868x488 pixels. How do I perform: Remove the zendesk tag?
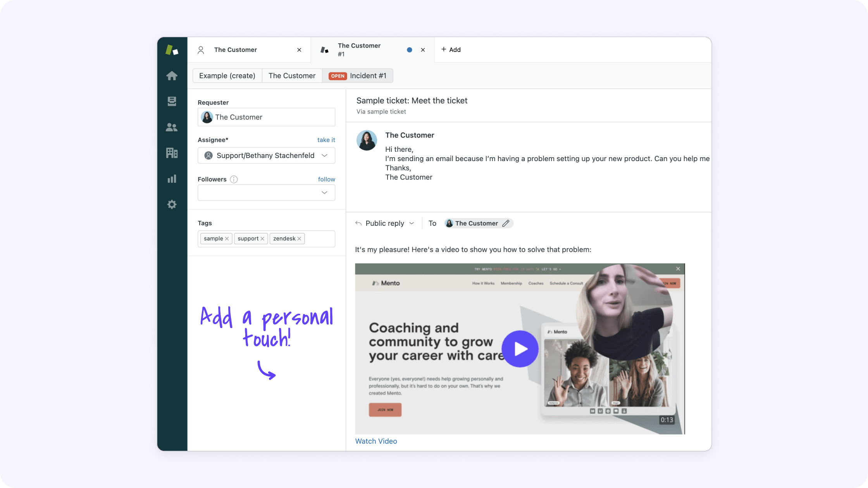click(299, 239)
